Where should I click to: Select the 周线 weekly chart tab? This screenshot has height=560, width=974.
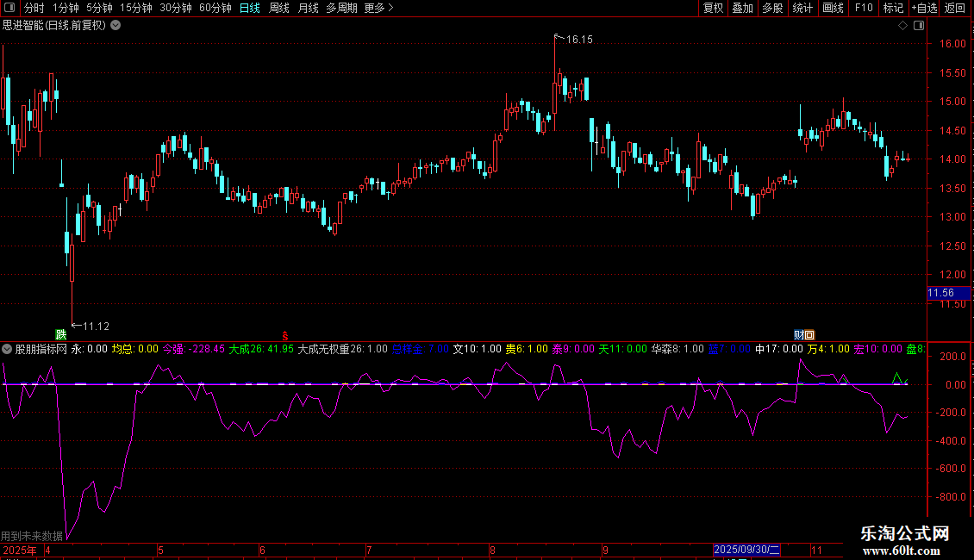pos(279,8)
